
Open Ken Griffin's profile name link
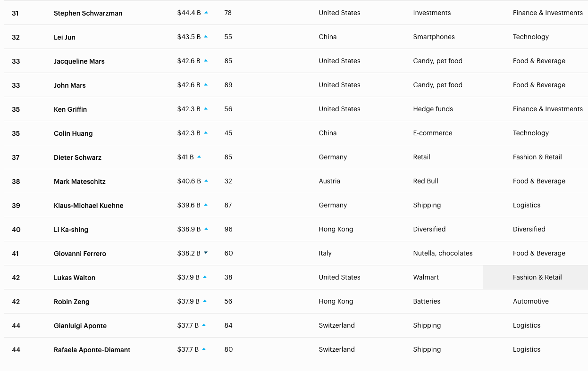point(70,109)
